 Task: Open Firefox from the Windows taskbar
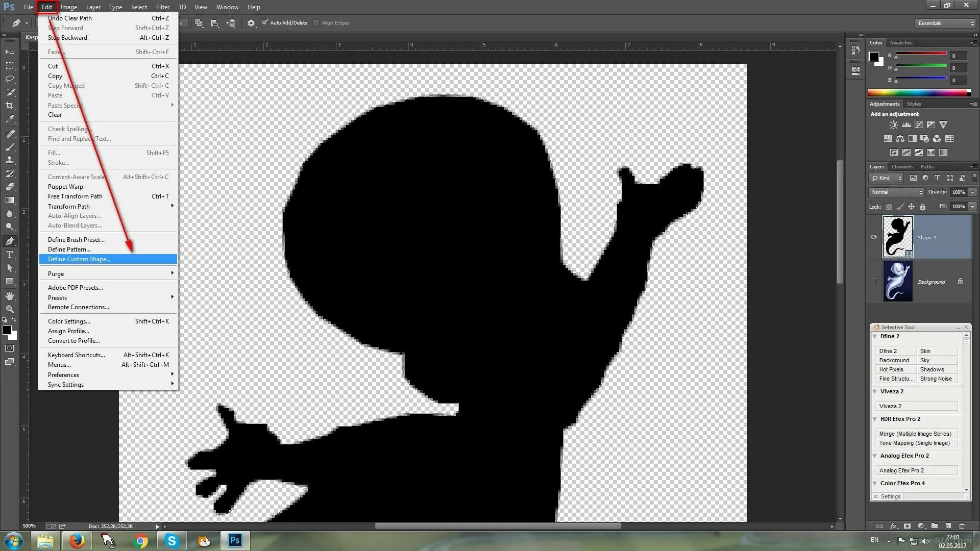[77, 540]
